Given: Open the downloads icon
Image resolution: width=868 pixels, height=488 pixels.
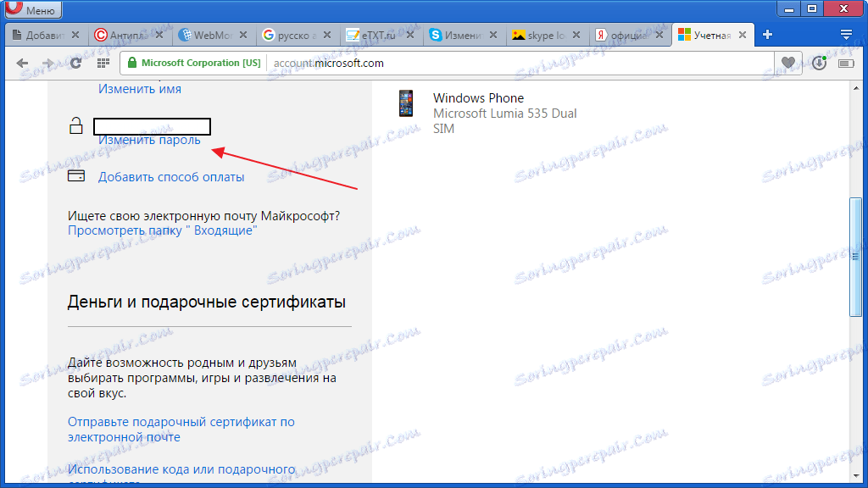Looking at the screenshot, I should [x=820, y=63].
